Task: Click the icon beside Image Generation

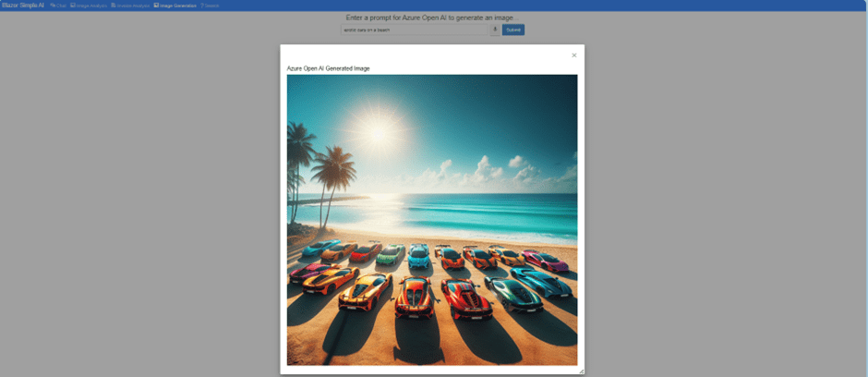Action: coord(156,6)
